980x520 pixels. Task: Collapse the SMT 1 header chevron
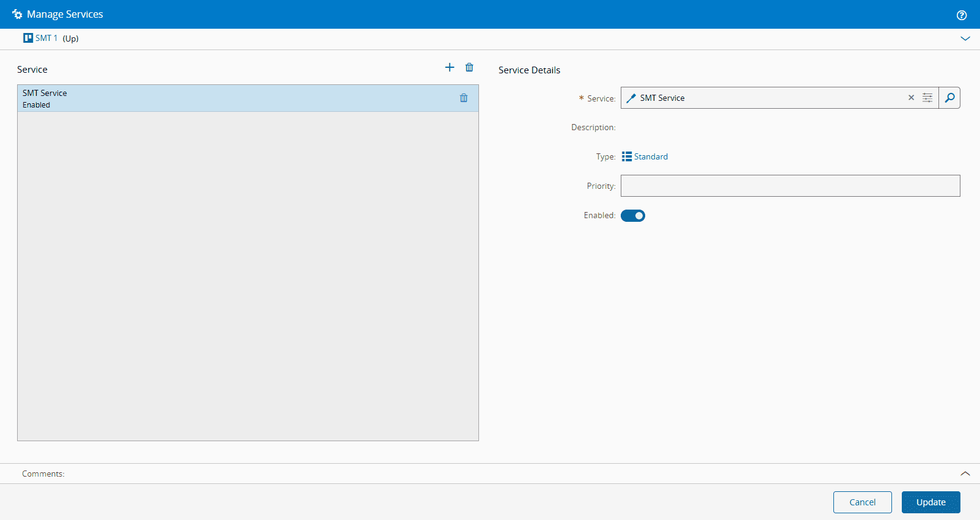point(965,38)
